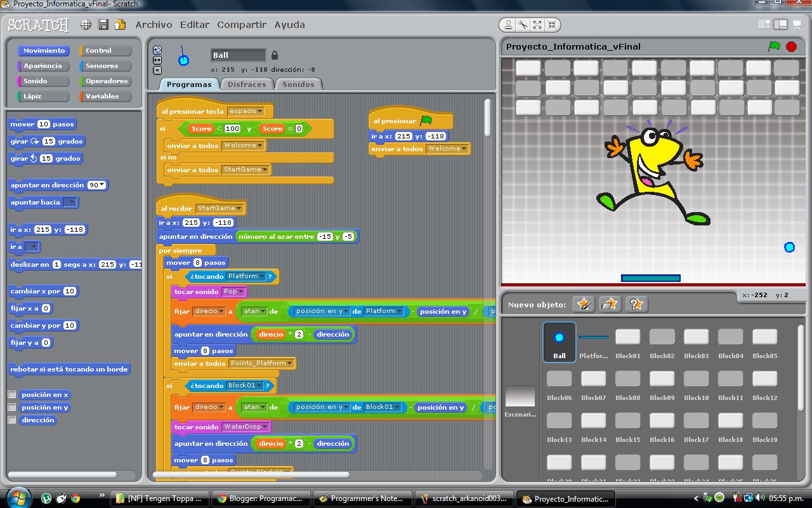Paint a new sprite
The image size is (812, 508).
click(x=582, y=304)
